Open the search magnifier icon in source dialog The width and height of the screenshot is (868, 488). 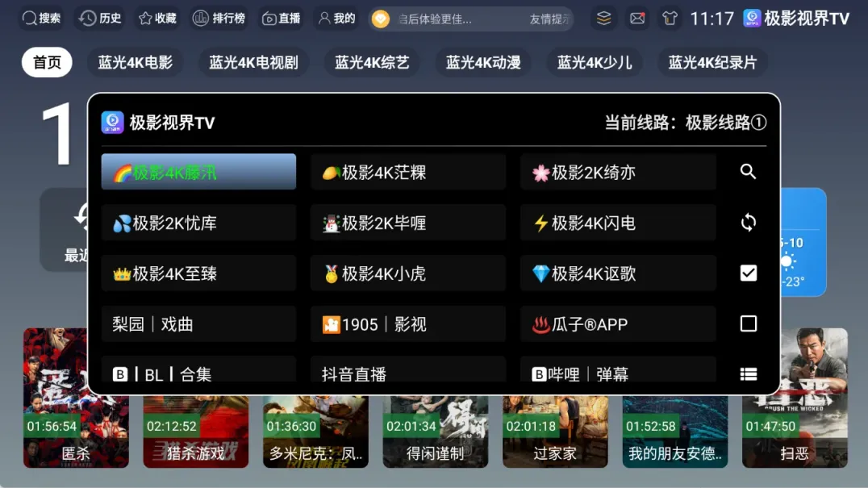point(748,172)
